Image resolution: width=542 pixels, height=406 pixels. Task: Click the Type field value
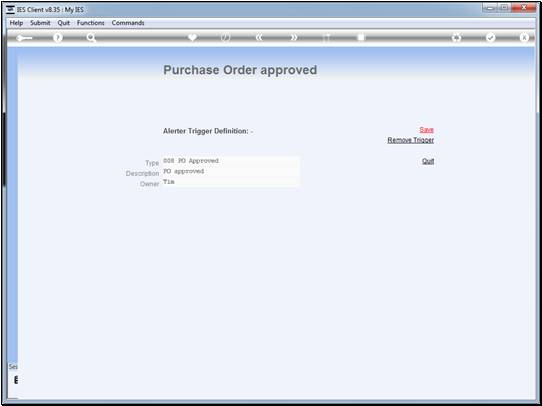[231, 161]
